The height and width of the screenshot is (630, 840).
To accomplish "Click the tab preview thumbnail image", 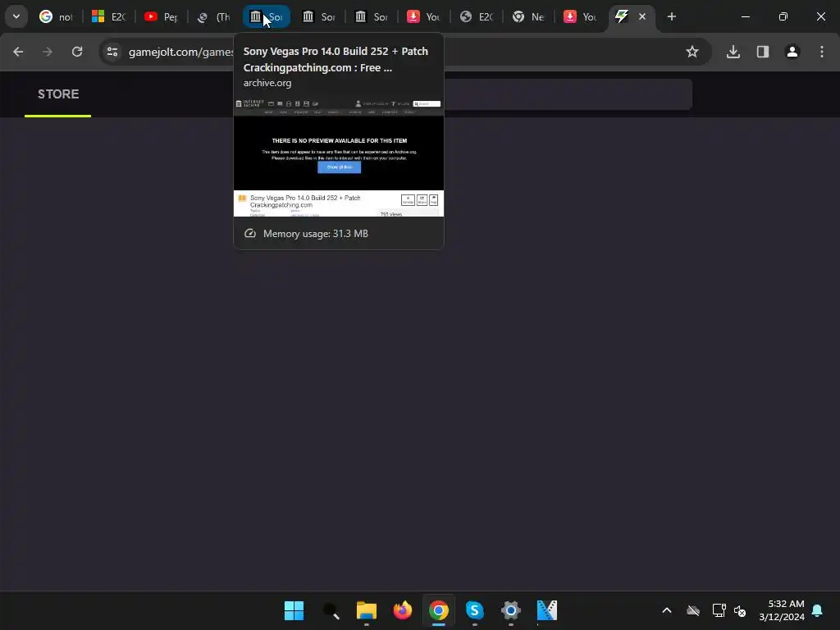I will pyautogui.click(x=339, y=157).
